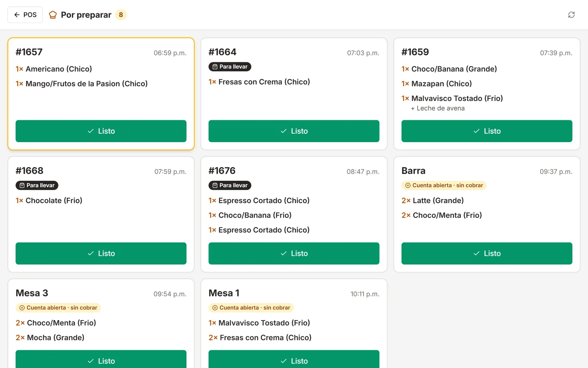Click the Mesa 1 order title
588x368 pixels.
click(224, 293)
